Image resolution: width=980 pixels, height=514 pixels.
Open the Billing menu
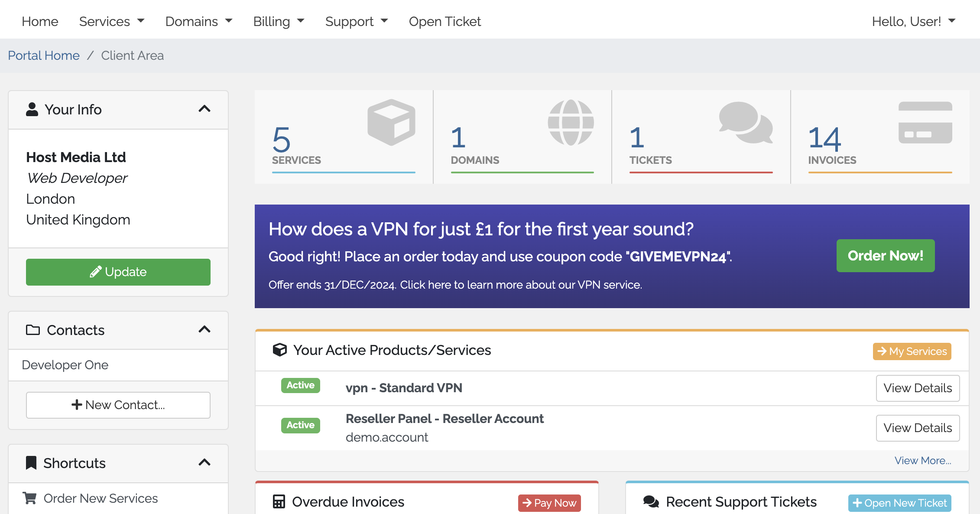click(x=279, y=21)
